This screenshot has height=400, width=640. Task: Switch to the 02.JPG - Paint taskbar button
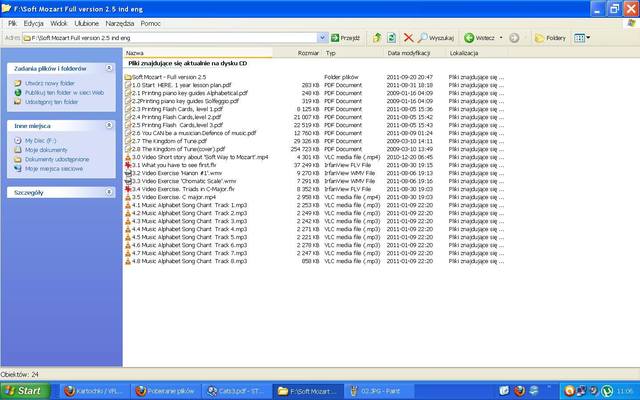pos(378,391)
